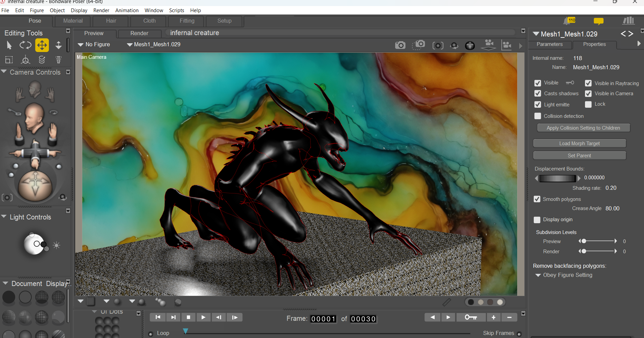Uncheck the Visible checkbox
Viewport: 644px width, 338px height.
pyautogui.click(x=538, y=83)
